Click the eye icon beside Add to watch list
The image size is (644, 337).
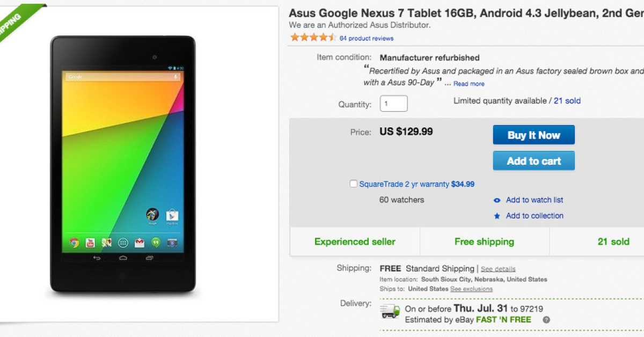(497, 200)
